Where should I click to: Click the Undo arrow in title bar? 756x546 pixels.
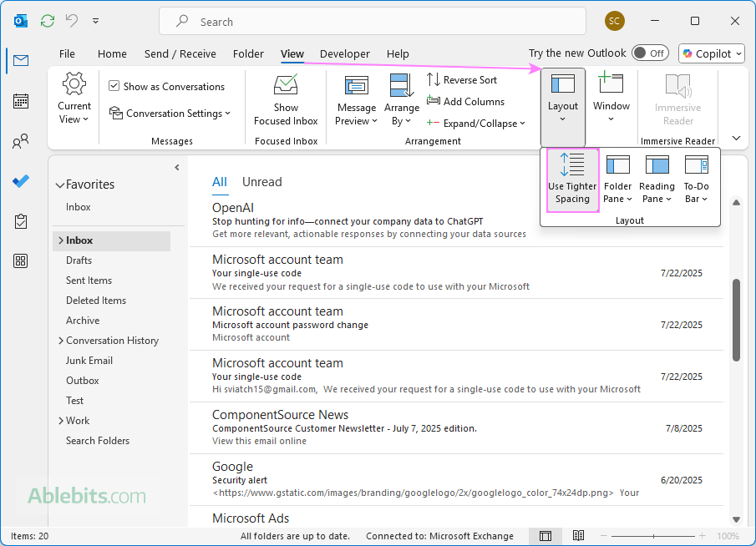pyautogui.click(x=72, y=21)
